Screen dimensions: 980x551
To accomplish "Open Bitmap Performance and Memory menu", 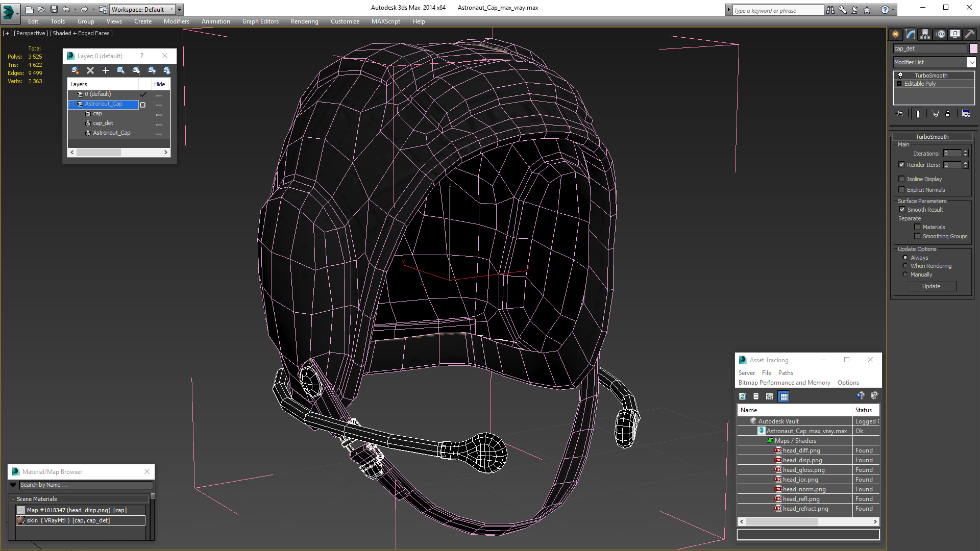I will pyautogui.click(x=785, y=383).
